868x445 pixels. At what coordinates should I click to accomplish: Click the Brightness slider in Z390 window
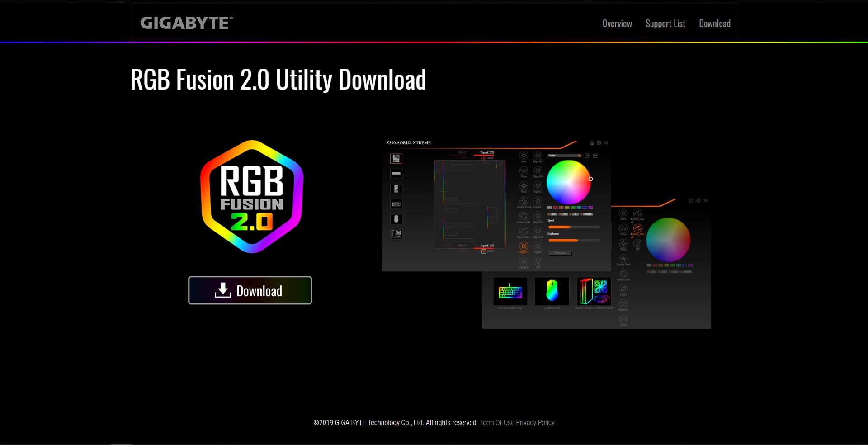click(574, 241)
